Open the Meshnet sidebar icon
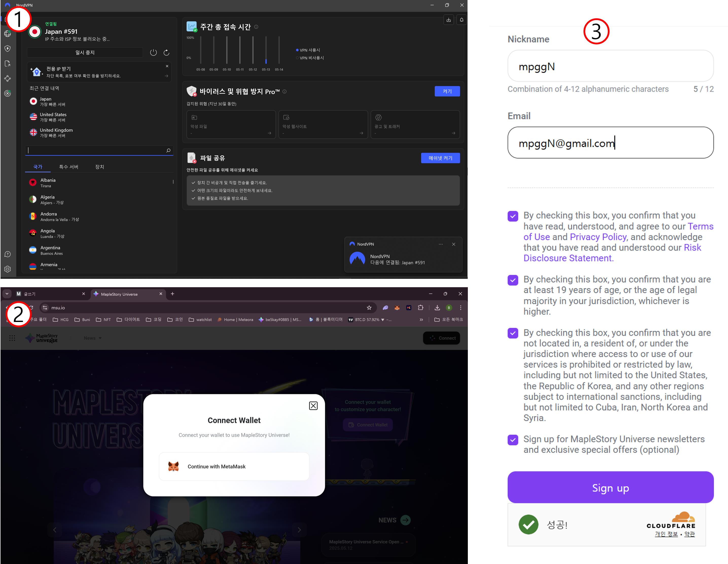The height and width of the screenshot is (564, 728). (8, 79)
